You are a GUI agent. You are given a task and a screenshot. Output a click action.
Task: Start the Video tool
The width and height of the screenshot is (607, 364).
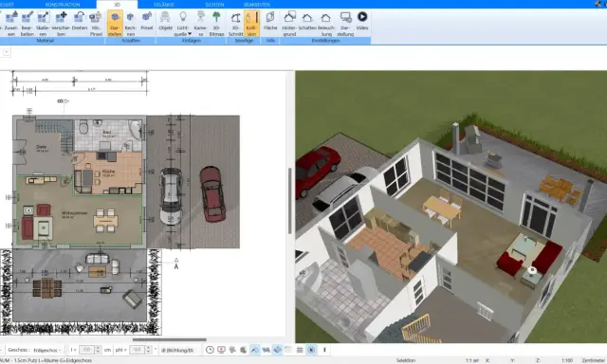tap(362, 21)
